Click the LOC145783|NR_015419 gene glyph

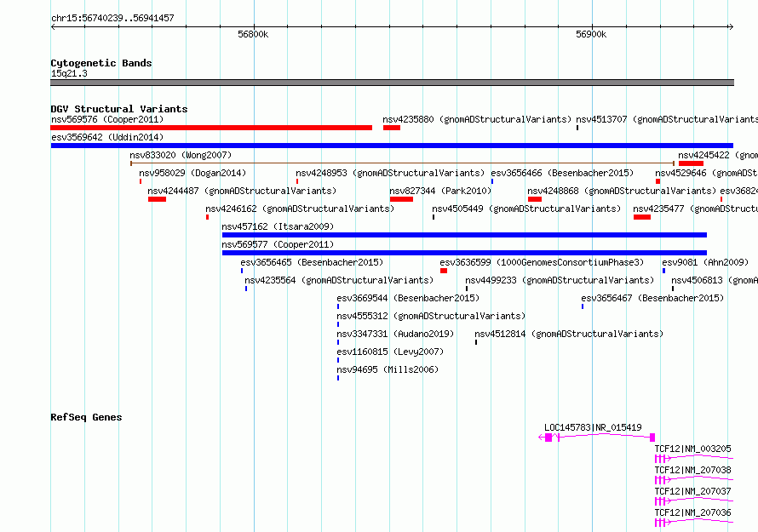click(x=597, y=438)
